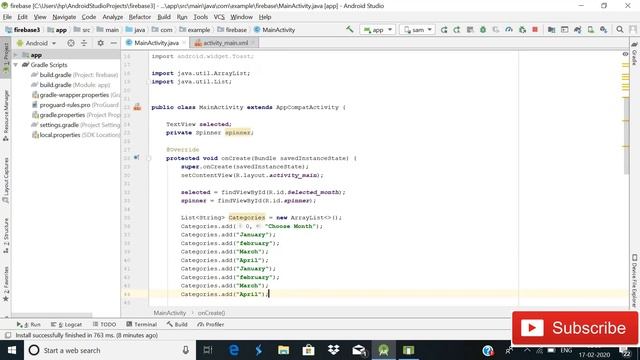Click the red Stop button
Image resolution: width=640 pixels, height=360 pixels.
535,30
